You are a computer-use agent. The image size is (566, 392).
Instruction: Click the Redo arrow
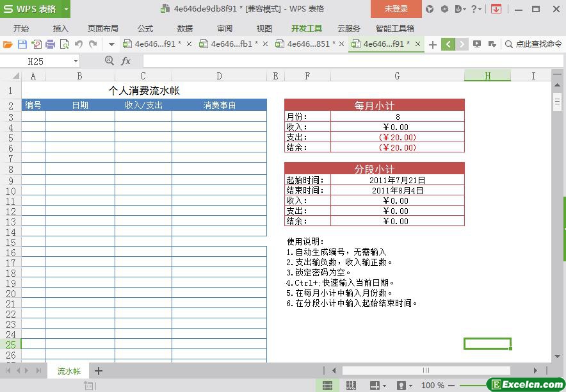coord(93,44)
